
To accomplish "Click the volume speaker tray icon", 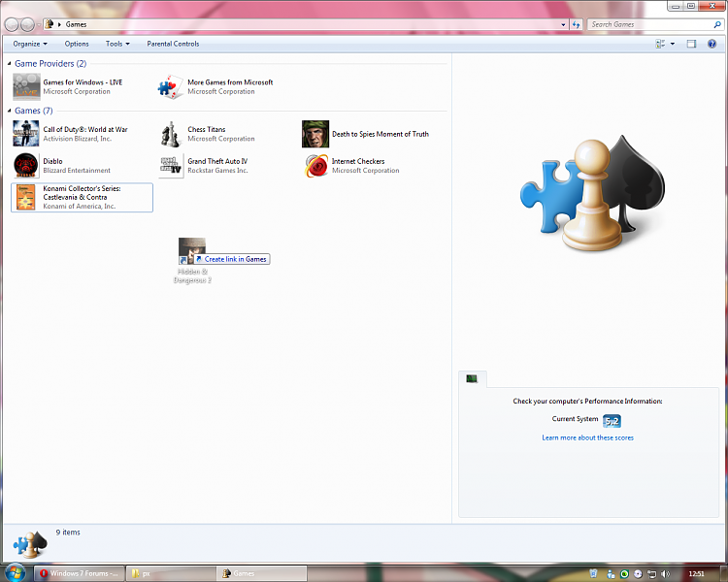I will (665, 573).
